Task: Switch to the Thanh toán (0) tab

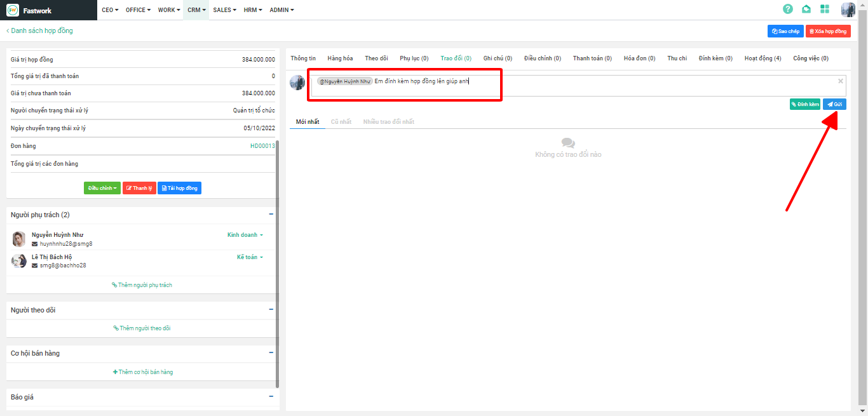Action: (592, 58)
